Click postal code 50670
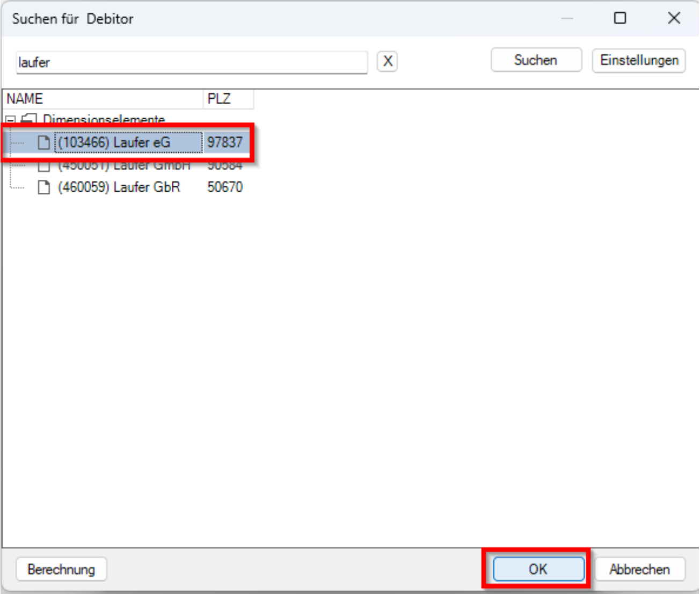This screenshot has height=594, width=700. point(225,187)
